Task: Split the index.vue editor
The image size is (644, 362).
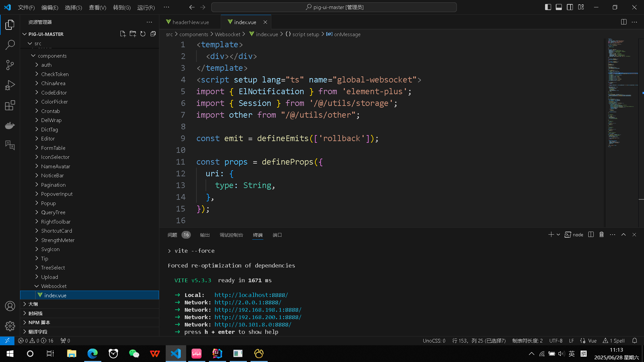Action: [x=624, y=22]
